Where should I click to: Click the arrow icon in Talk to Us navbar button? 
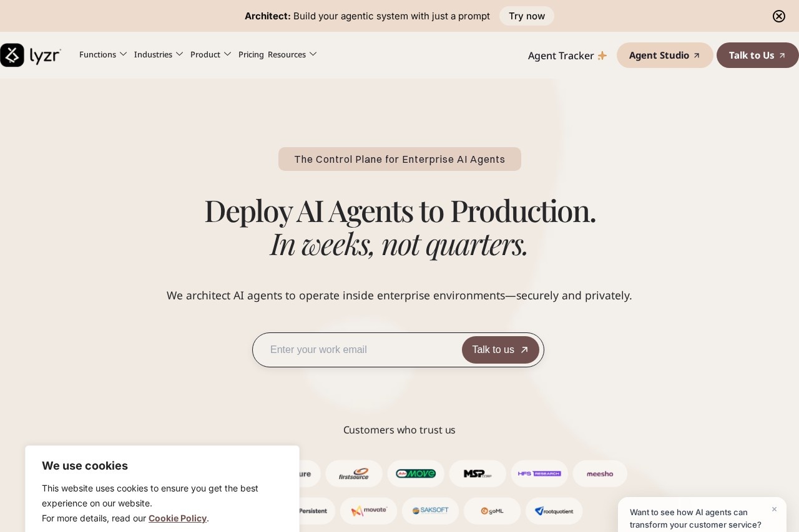point(782,56)
